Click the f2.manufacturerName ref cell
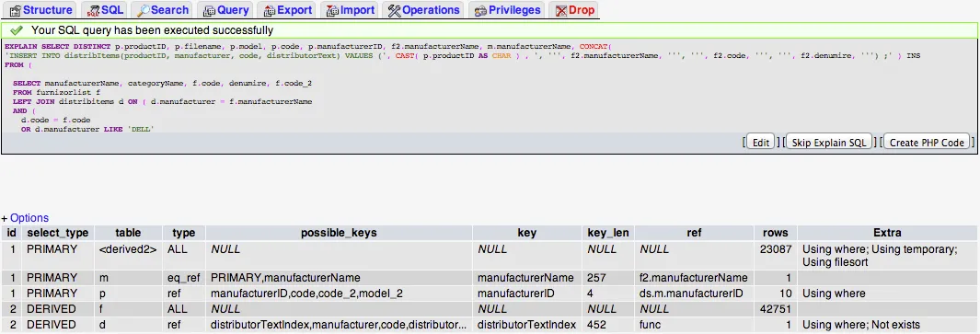 (x=694, y=278)
